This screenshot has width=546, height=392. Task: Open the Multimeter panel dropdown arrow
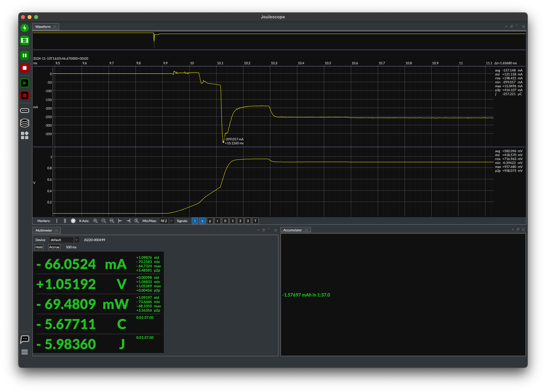point(258,230)
